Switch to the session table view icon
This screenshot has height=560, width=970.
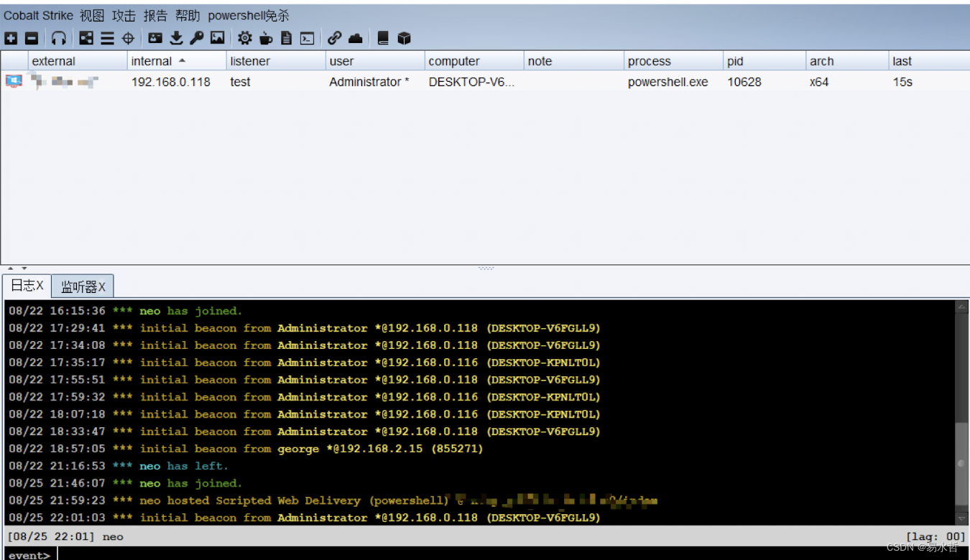[107, 38]
